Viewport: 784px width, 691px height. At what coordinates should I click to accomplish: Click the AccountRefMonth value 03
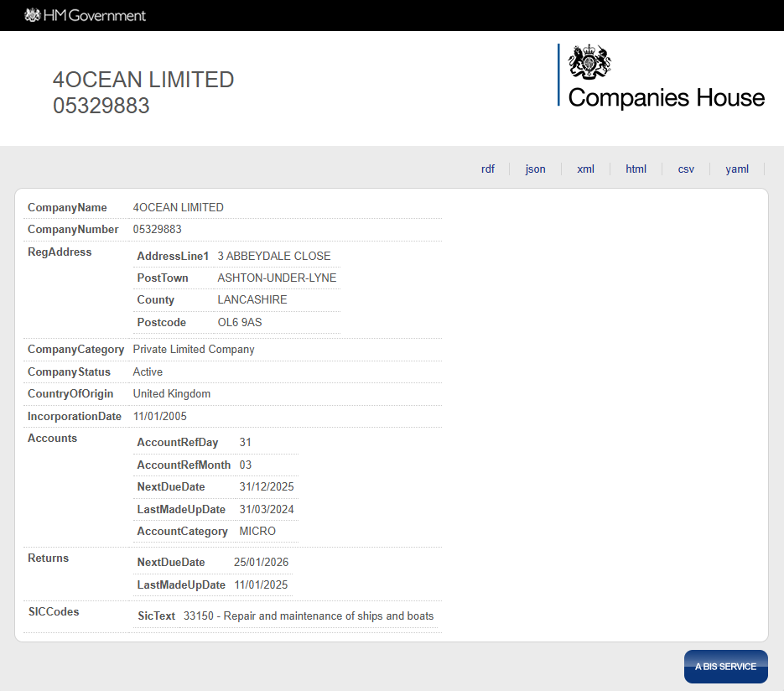click(245, 465)
